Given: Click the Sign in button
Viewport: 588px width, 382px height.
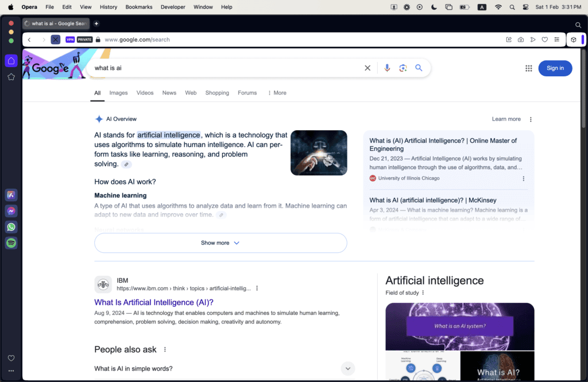Looking at the screenshot, I should [x=555, y=68].
